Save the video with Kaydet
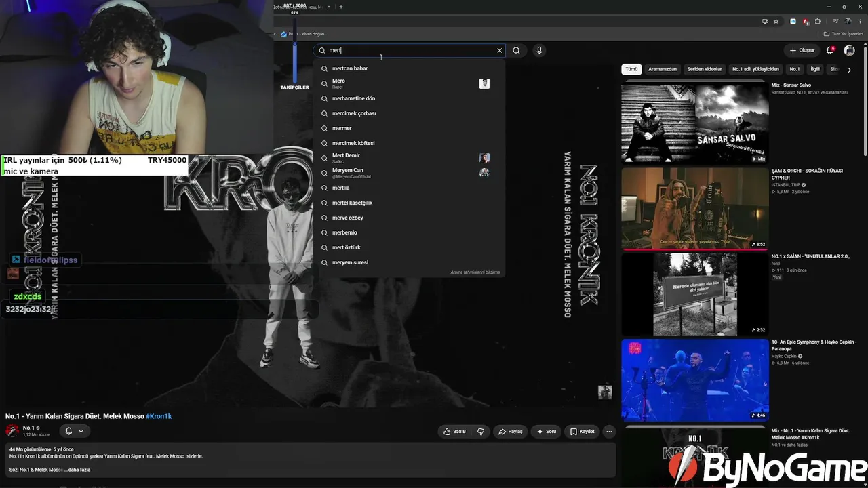This screenshot has height=488, width=868. [582, 431]
